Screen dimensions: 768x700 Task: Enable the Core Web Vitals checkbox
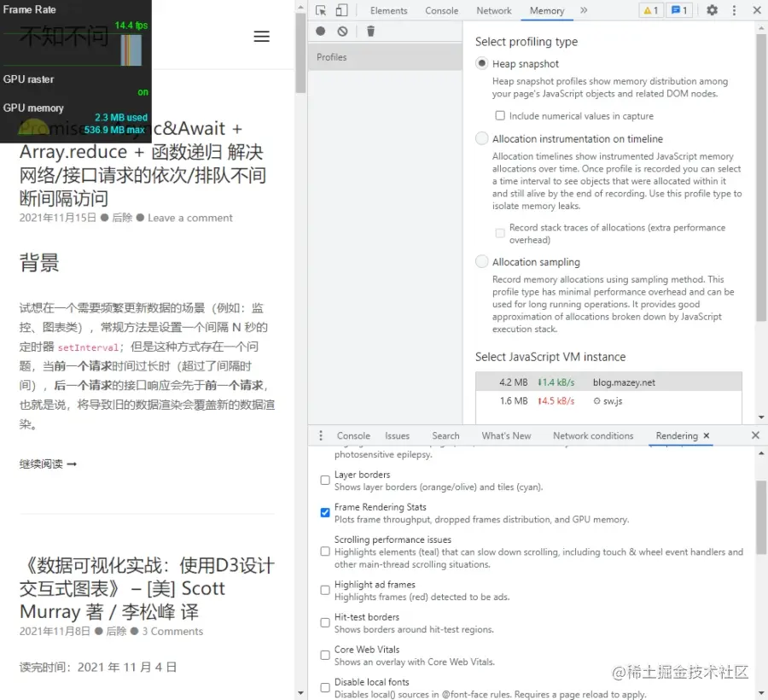[325, 655]
